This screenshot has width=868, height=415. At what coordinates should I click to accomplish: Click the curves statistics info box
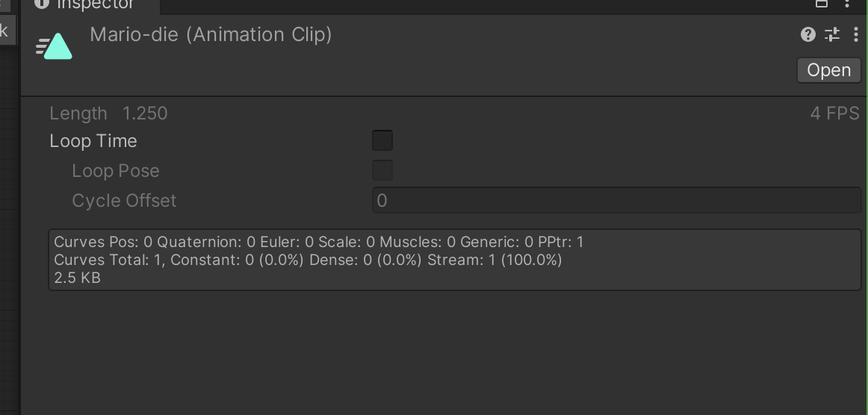pos(455,260)
